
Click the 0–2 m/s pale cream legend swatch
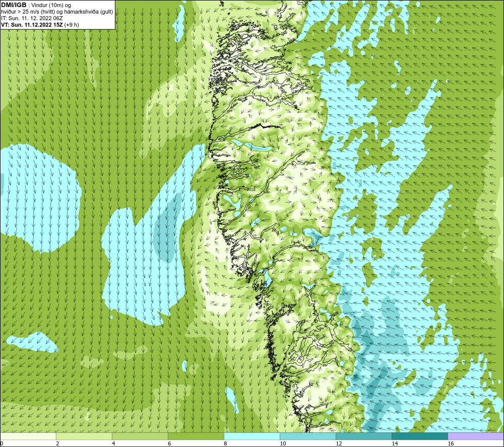click(x=28, y=436)
